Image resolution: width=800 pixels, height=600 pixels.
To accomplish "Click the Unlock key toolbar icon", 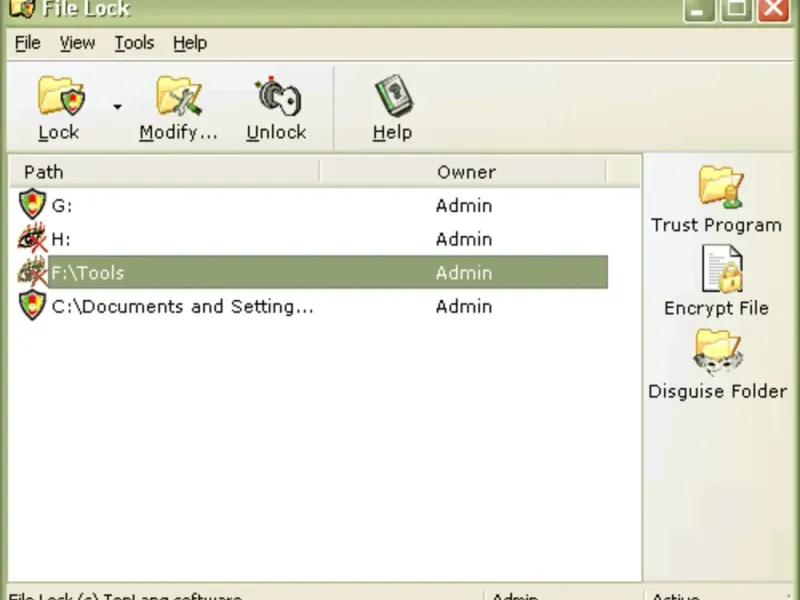I will pyautogui.click(x=277, y=96).
